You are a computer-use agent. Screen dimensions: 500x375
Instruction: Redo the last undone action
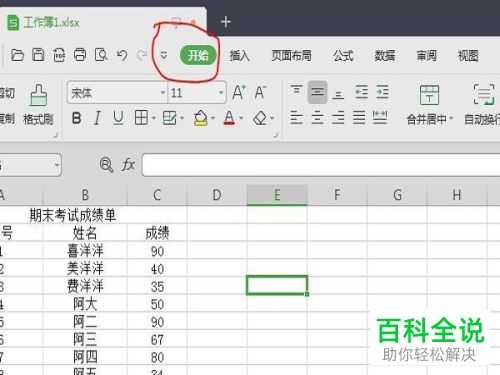142,55
